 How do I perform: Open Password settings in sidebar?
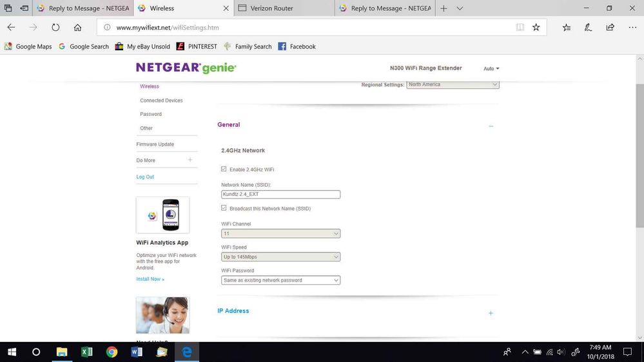coord(151,114)
